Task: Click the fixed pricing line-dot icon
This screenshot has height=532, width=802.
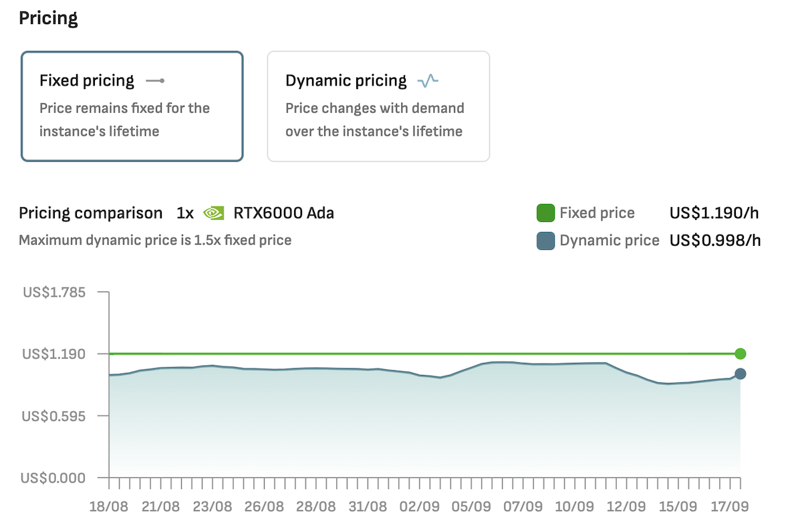Action: pos(155,81)
